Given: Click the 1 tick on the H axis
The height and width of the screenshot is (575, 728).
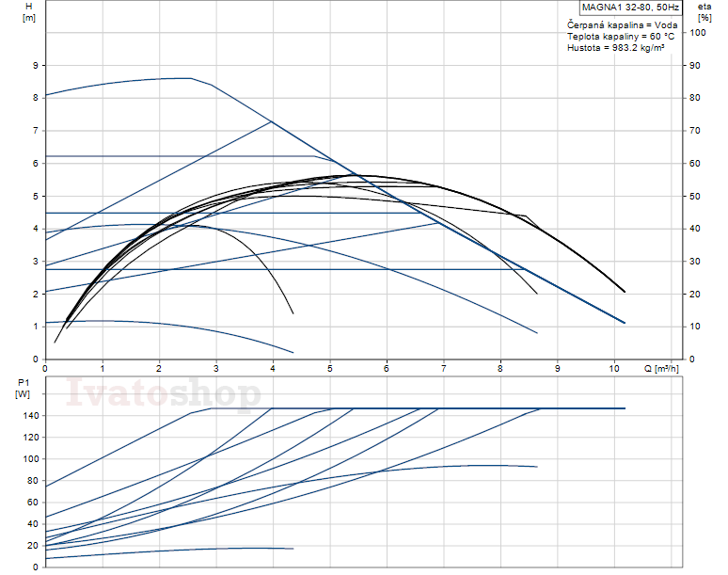Looking at the screenshot, I should click(35, 327).
